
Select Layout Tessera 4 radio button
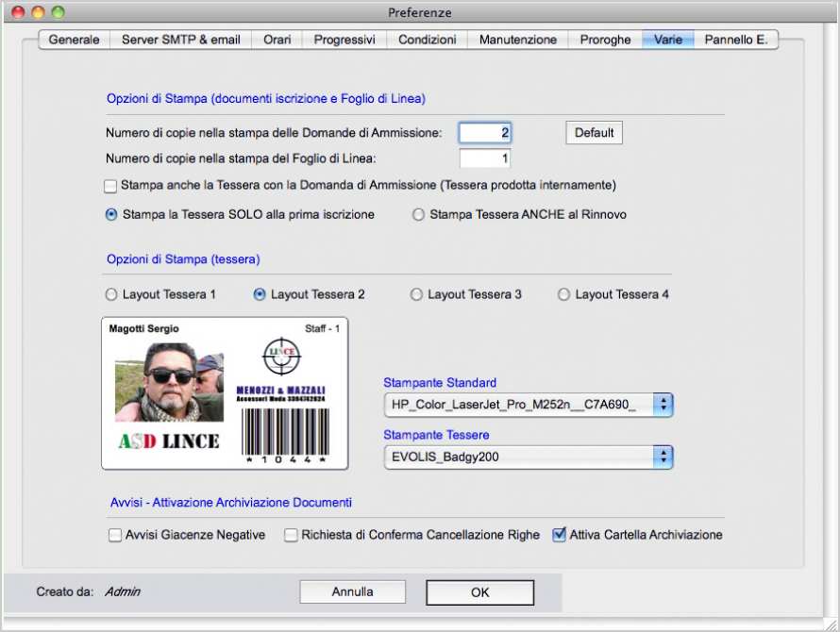[x=564, y=294]
